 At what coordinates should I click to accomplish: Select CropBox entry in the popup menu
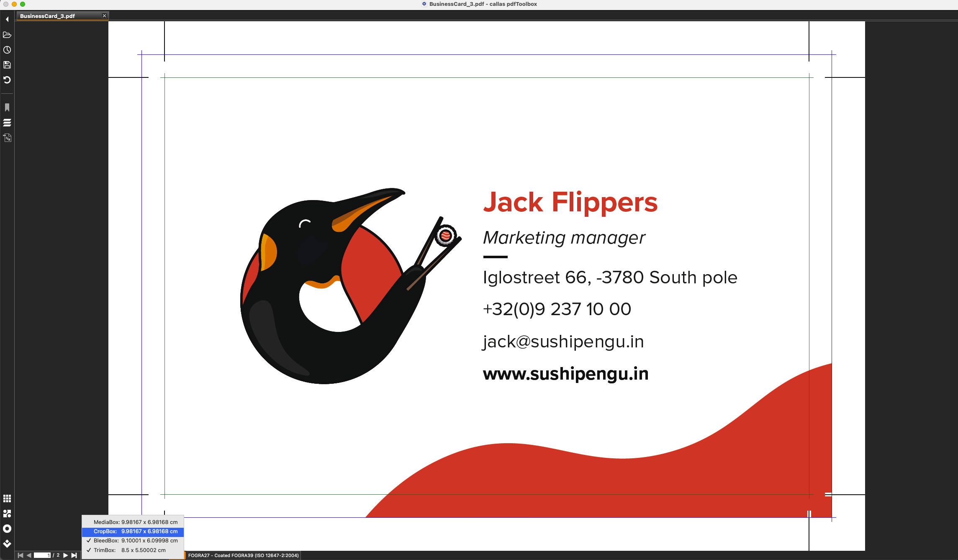tap(133, 531)
